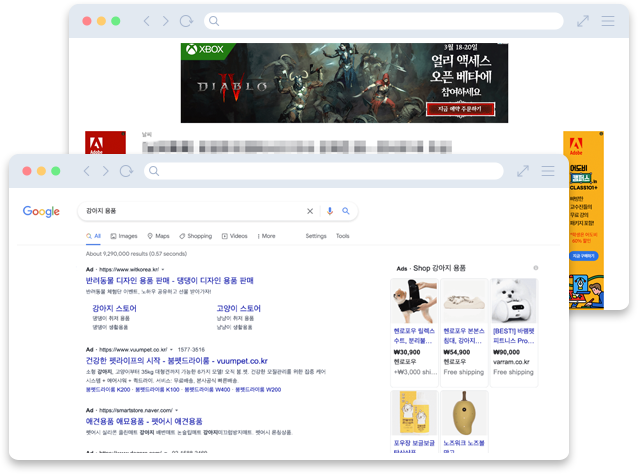Click results count text About 9,290,000 results

tap(136, 254)
